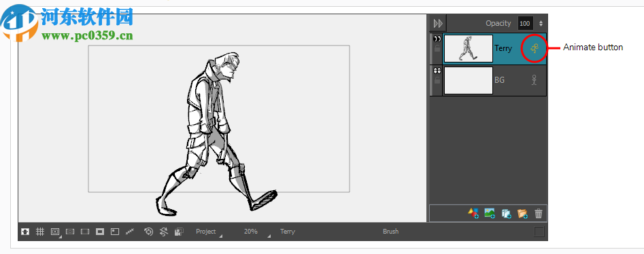Collapse the layer panel with double-arrow button
This screenshot has width=644, height=254.
(438, 23)
